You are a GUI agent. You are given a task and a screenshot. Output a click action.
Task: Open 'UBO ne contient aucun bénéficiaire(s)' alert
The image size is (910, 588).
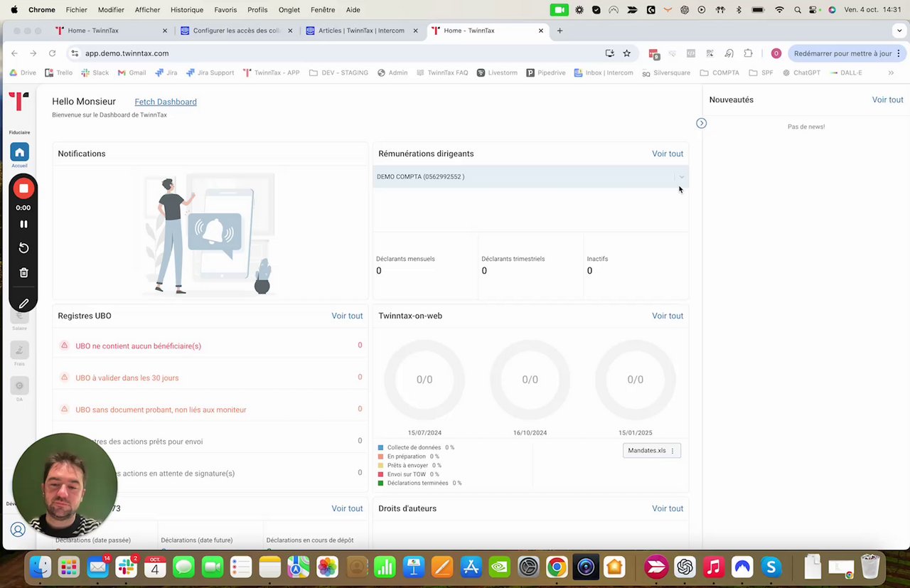[x=211, y=346]
